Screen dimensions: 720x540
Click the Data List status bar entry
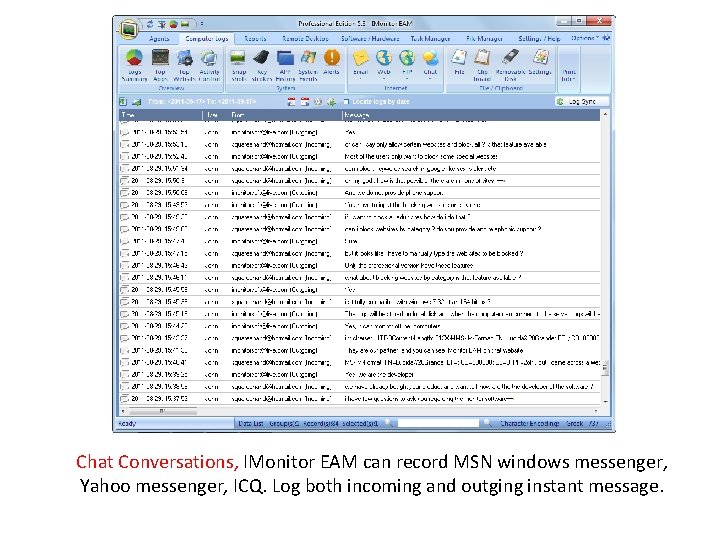pos(251,423)
